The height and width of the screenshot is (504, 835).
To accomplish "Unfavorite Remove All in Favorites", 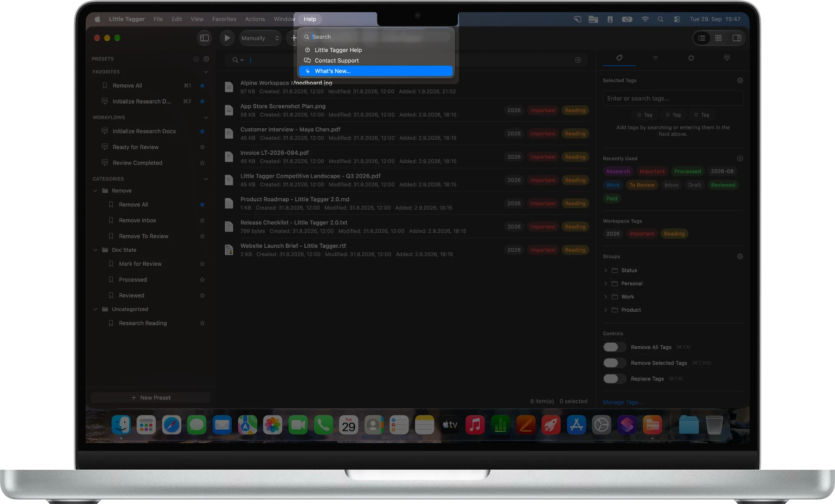I will point(202,86).
